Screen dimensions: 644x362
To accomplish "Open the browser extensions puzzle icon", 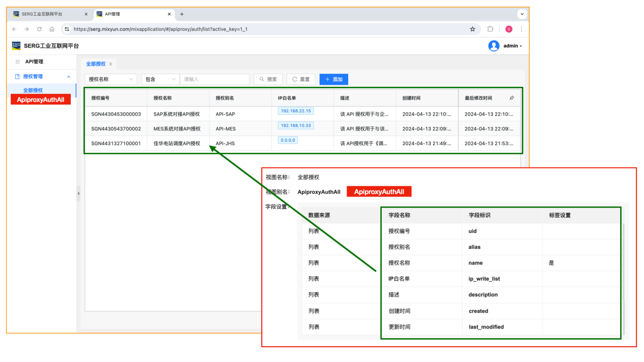I will [x=490, y=29].
